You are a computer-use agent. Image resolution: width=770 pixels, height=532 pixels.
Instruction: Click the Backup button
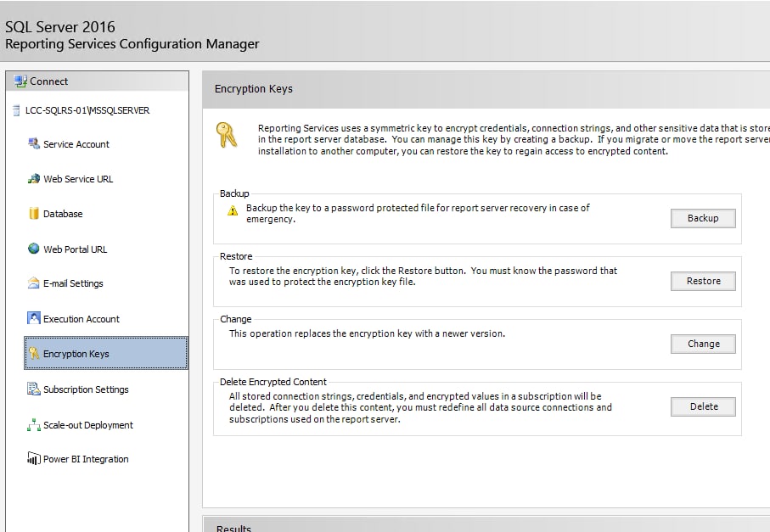pyautogui.click(x=703, y=218)
